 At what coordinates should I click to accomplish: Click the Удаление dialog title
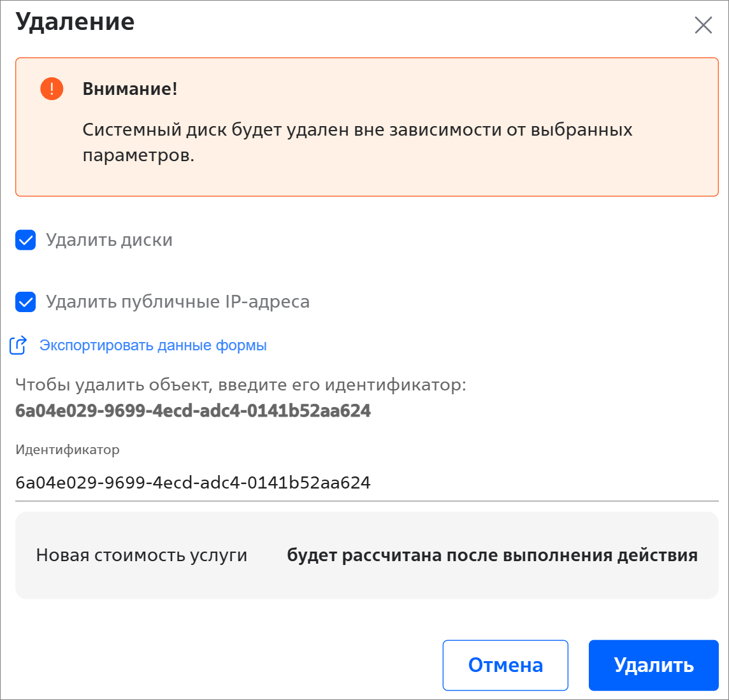[x=75, y=22]
